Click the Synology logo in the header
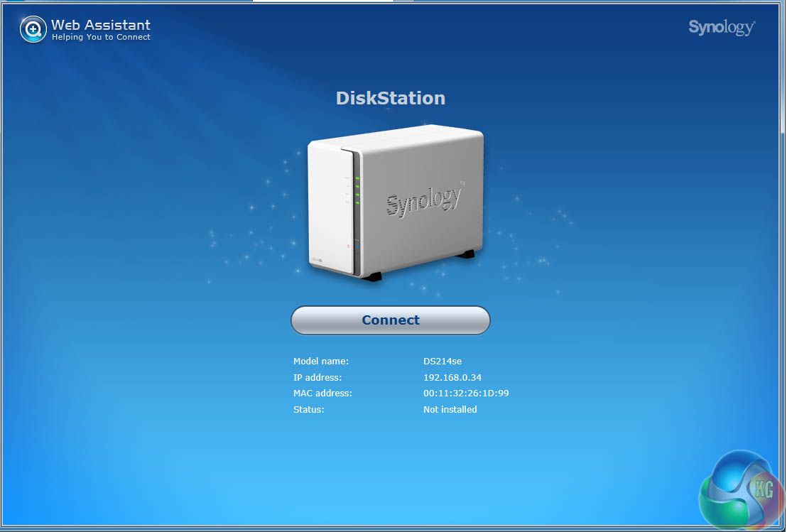787x532 pixels. tap(722, 27)
